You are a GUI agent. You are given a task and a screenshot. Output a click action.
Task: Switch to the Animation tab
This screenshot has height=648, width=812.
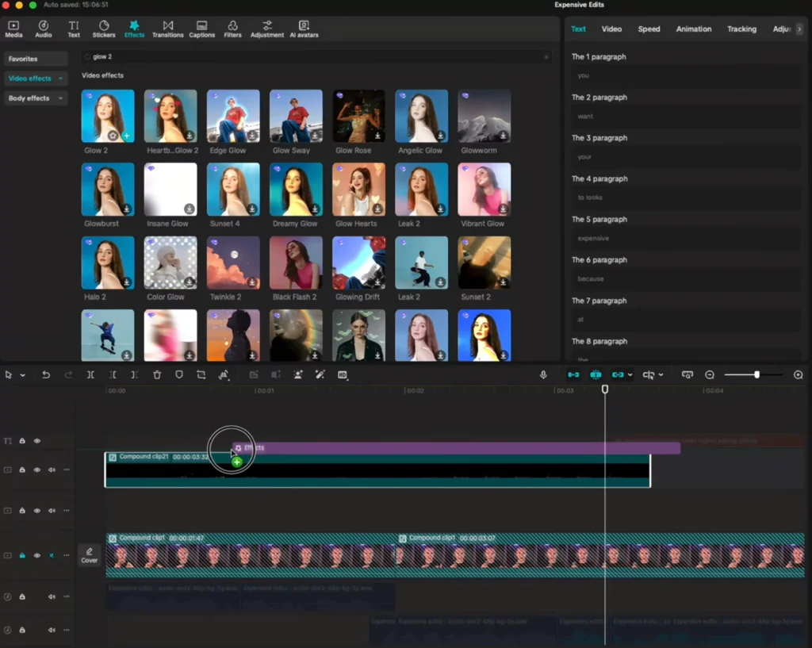coord(693,29)
